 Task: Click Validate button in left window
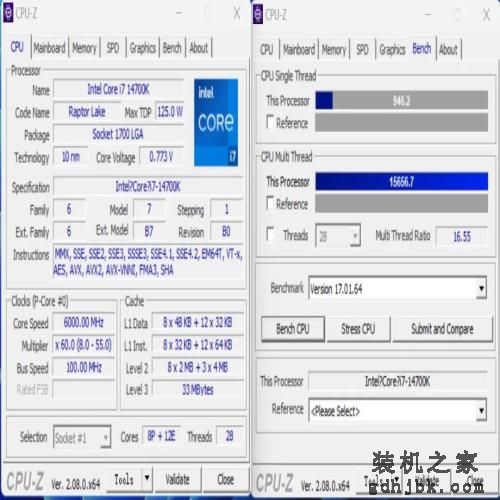coord(178,479)
